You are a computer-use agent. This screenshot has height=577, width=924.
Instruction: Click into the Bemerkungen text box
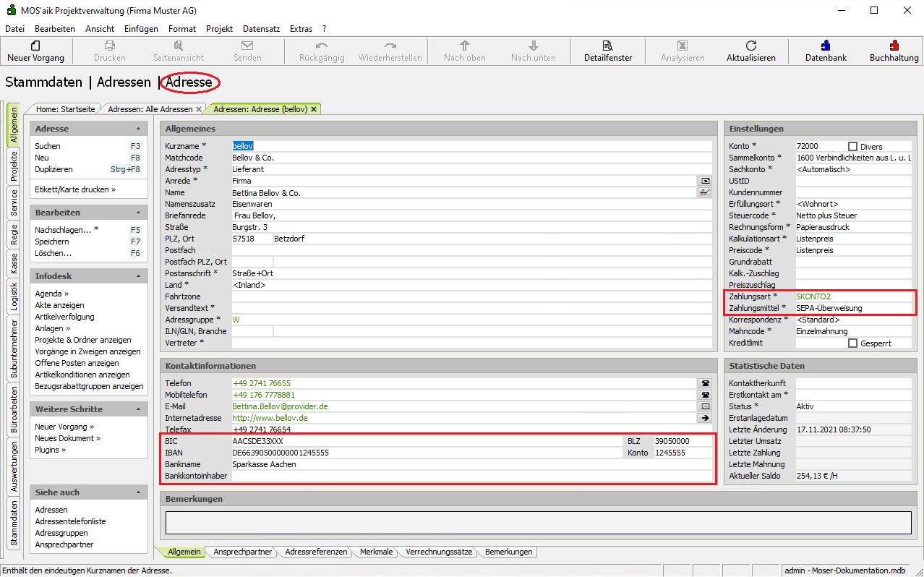pos(539,522)
